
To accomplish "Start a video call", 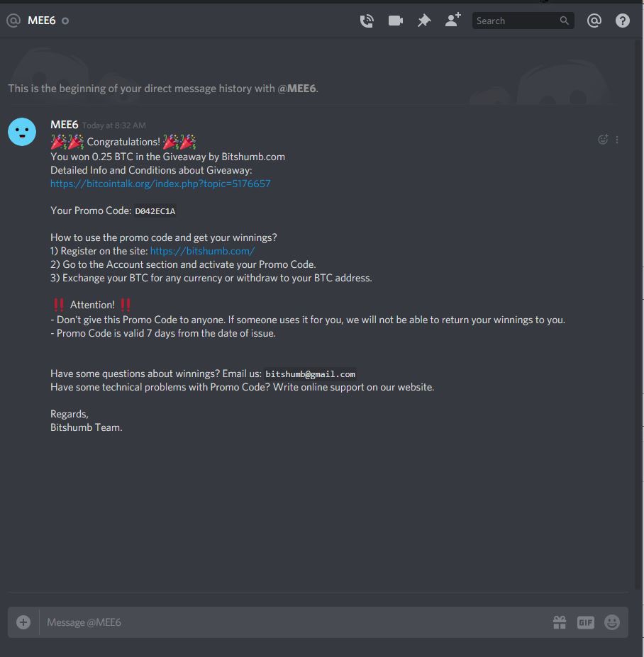I will coord(395,21).
